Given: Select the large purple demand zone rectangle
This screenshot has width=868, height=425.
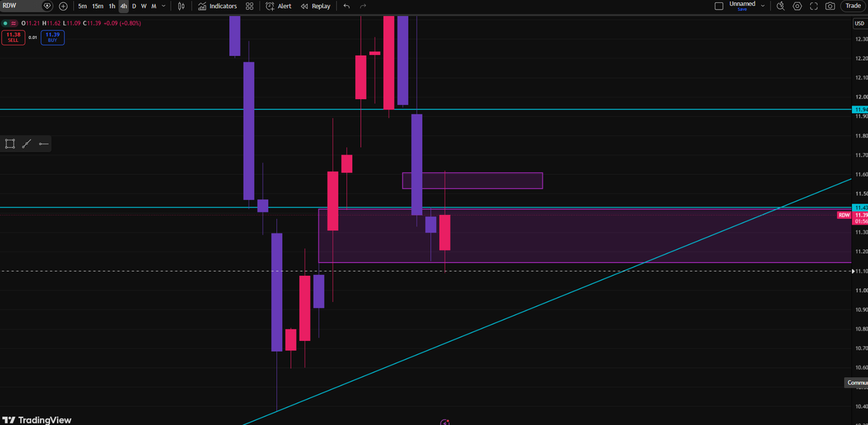Looking at the screenshot, I should click(x=584, y=235).
